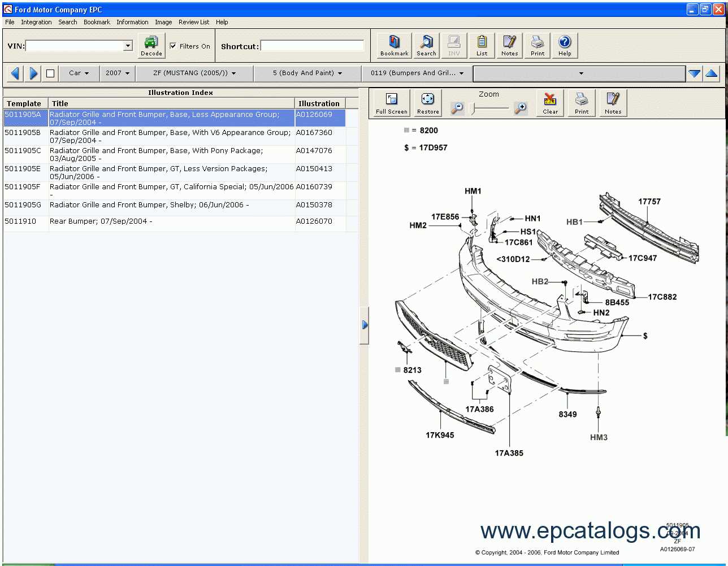The image size is (728, 566).
Task: Open the Search tool in the top toolbar
Action: click(x=426, y=45)
